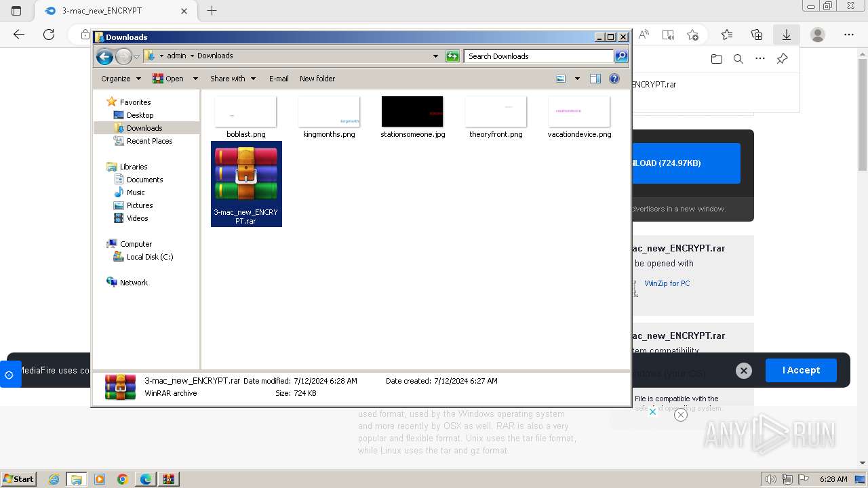
Task: Open Edge Settings and more menu
Action: 848,35
